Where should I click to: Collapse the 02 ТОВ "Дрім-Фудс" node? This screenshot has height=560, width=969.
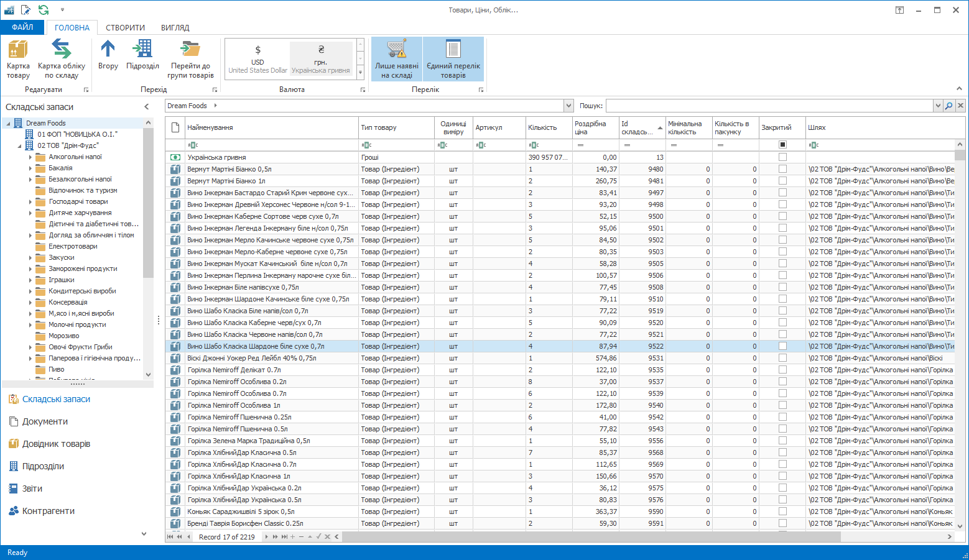pos(19,146)
